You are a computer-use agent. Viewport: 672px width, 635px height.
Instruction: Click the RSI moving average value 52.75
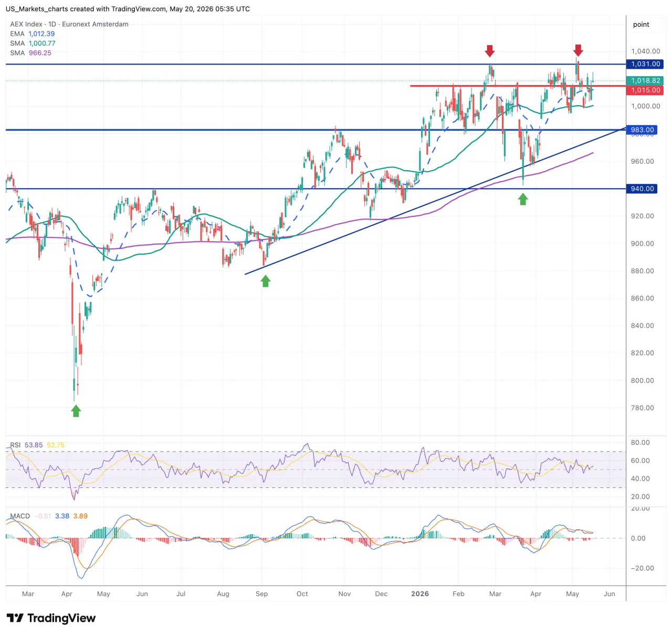click(56, 445)
